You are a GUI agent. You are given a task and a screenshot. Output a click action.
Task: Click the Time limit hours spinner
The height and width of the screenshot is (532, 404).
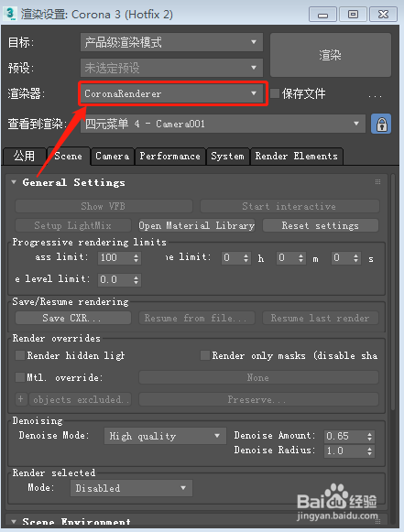pyautogui.click(x=246, y=258)
